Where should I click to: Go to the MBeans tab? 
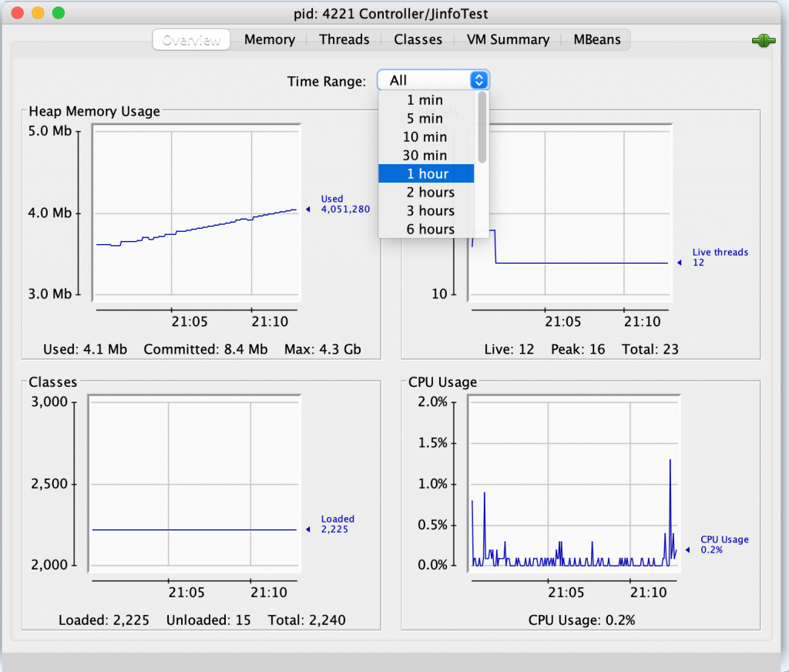[x=597, y=40]
